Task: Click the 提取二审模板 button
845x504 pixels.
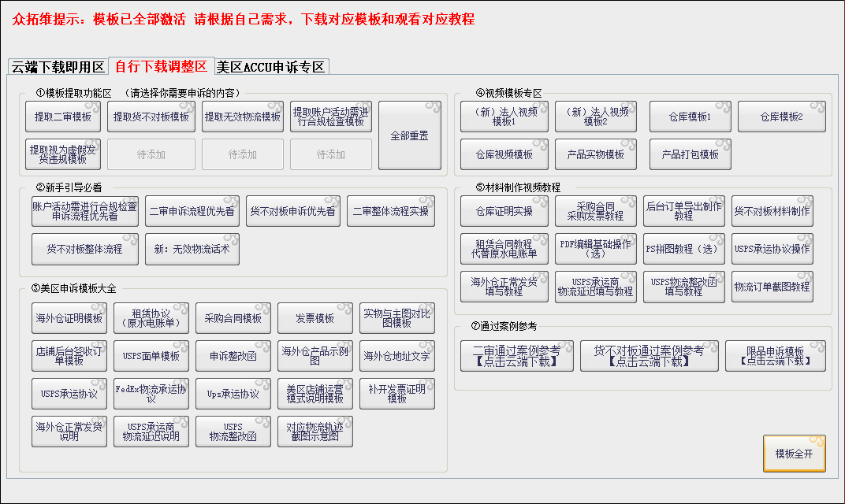Action: (63, 117)
